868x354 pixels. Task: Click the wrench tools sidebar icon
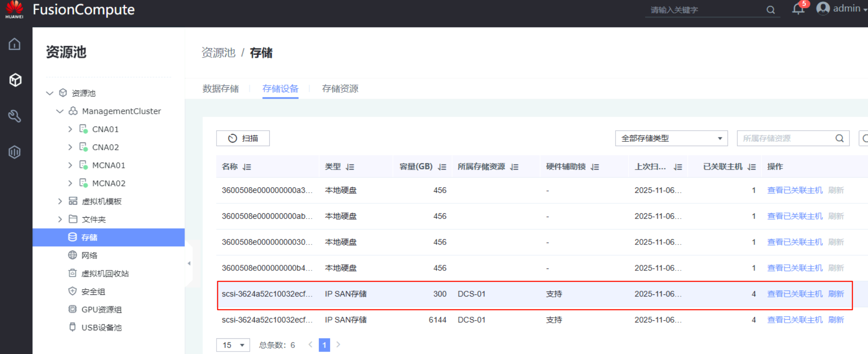(15, 116)
